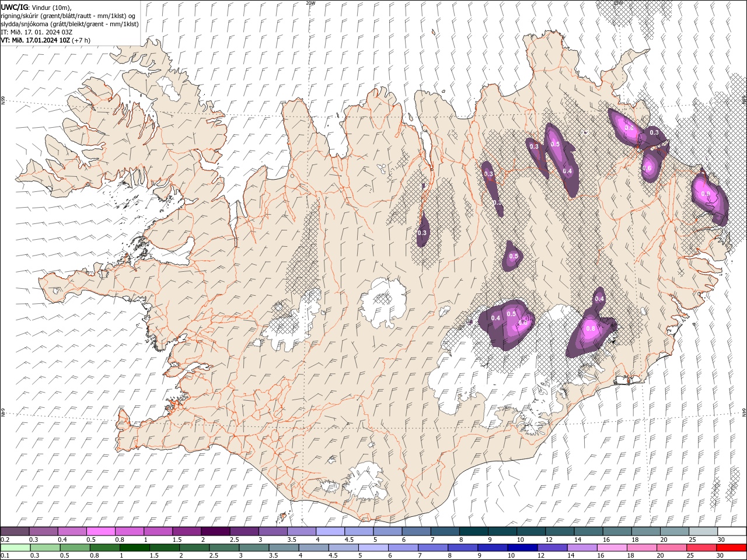Screen dimensions: 747x560
Task: Select the '16' label in the lower legend
Action: [x=600, y=556]
